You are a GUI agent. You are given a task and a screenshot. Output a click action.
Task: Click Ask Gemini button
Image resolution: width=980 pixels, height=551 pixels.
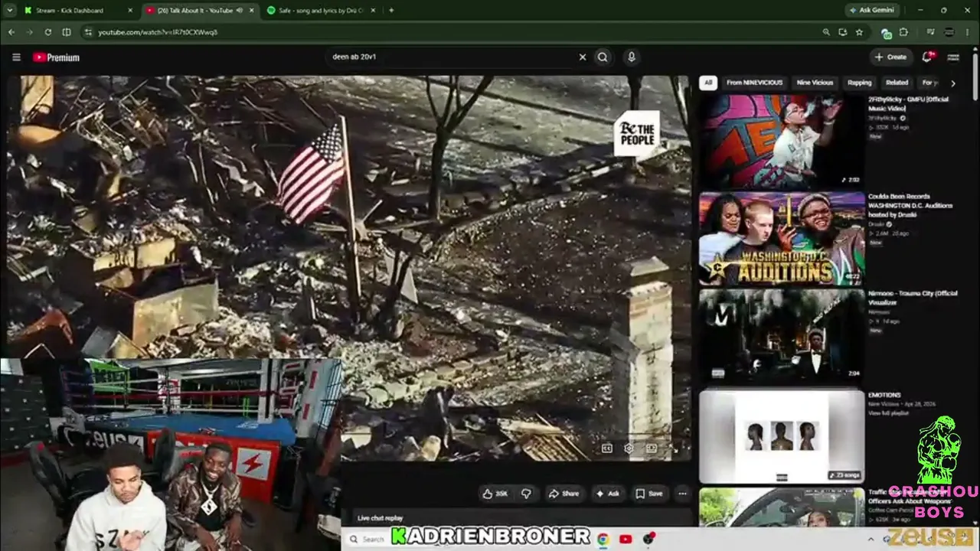pyautogui.click(x=871, y=11)
